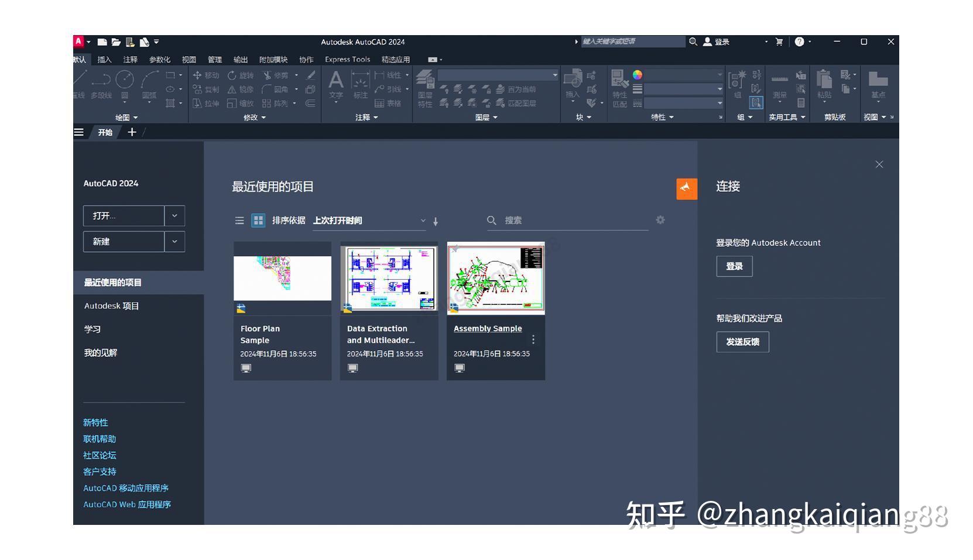This screenshot has width=973, height=560.
Task: Insert a Table (表格)
Action: [x=388, y=104]
